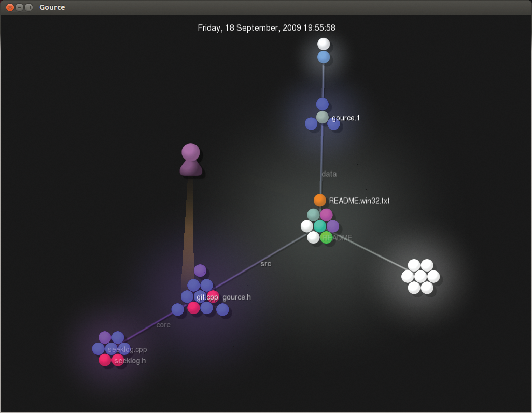Viewport: 532px width, 413px height.
Task: Select the bright turquoise node in the root cluster
Action: tap(320, 226)
